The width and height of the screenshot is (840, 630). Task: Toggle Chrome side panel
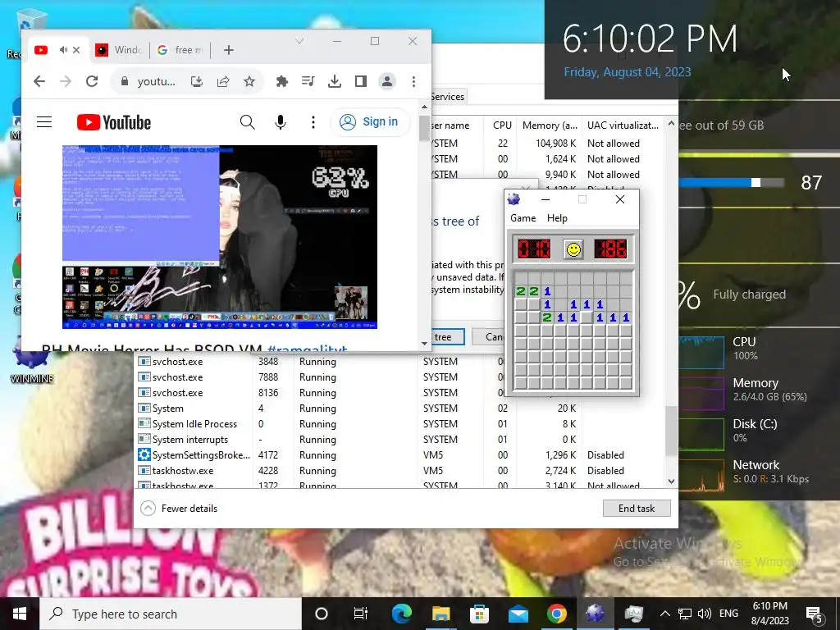tap(361, 81)
